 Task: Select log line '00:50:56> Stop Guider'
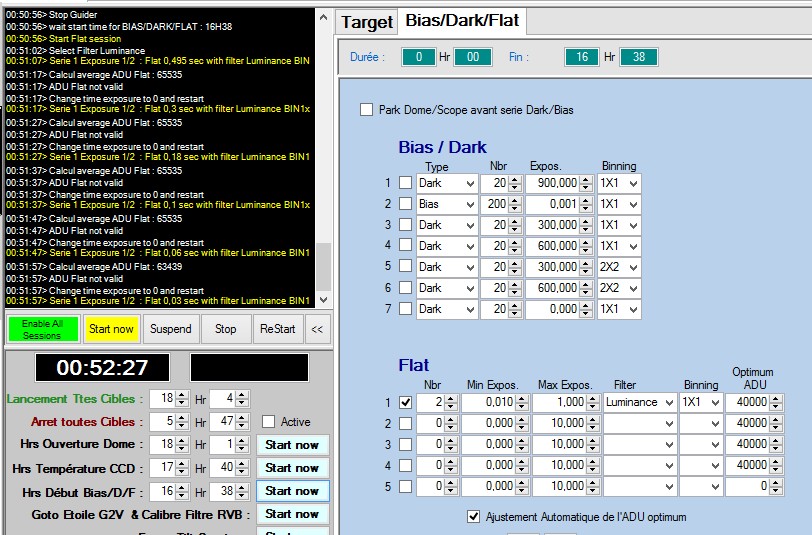52,15
